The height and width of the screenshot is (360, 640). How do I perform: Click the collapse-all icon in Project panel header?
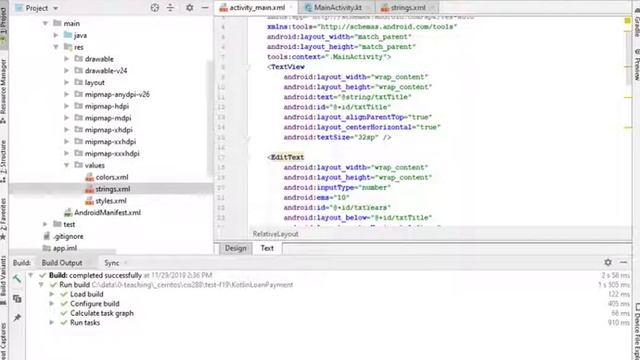click(170, 8)
